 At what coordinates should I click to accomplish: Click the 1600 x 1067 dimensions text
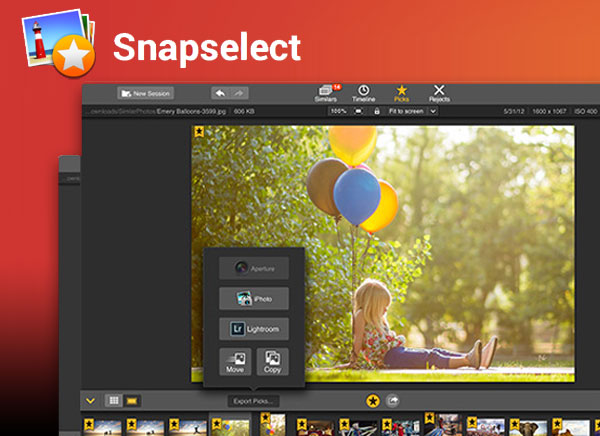pyautogui.click(x=549, y=111)
